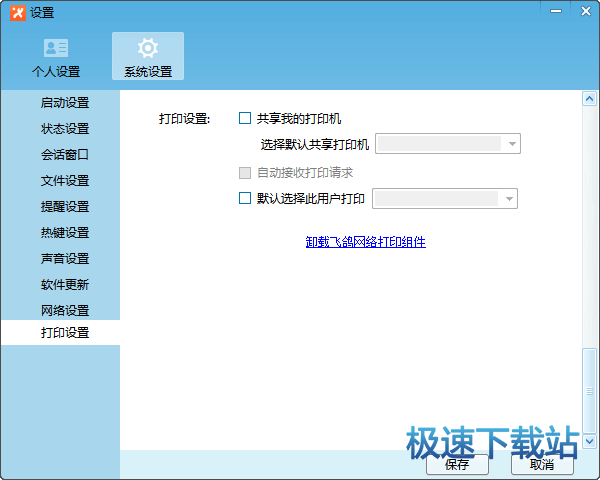
Task: Click the vertical scrollbar thumb
Action: (589, 390)
